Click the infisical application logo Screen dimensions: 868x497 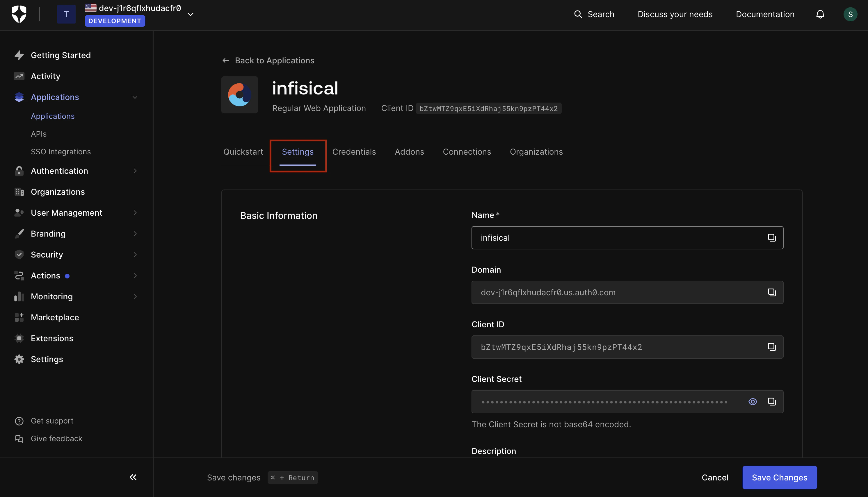click(239, 94)
